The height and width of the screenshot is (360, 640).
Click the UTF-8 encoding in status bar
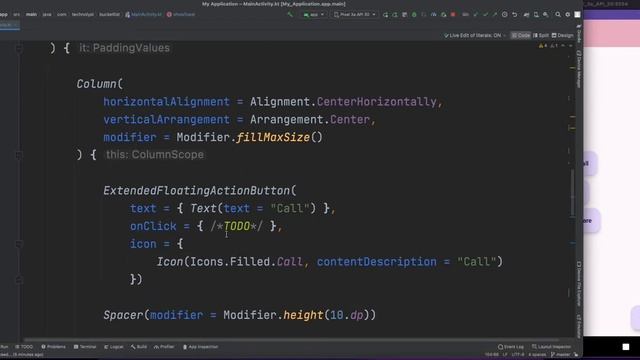518,355
